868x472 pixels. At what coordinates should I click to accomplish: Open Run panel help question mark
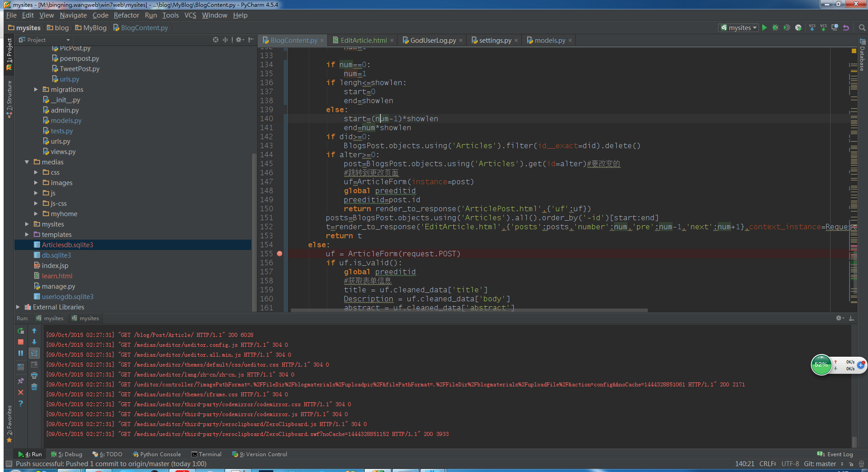point(21,404)
